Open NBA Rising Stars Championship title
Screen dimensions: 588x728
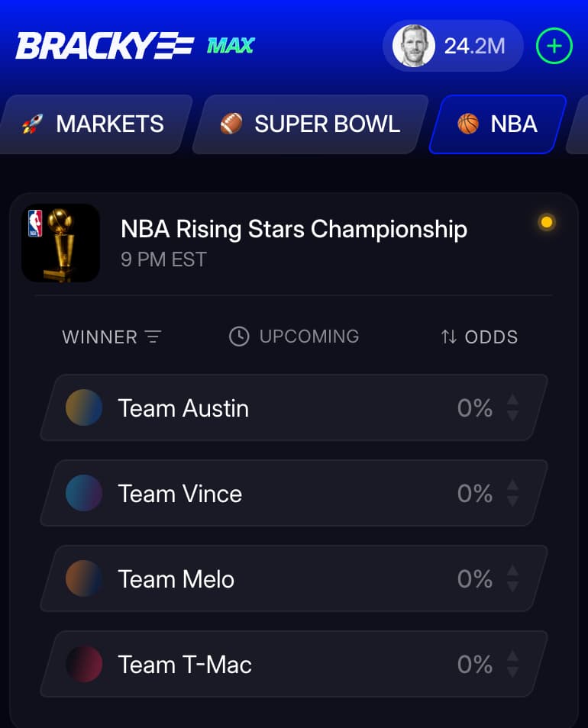click(294, 229)
